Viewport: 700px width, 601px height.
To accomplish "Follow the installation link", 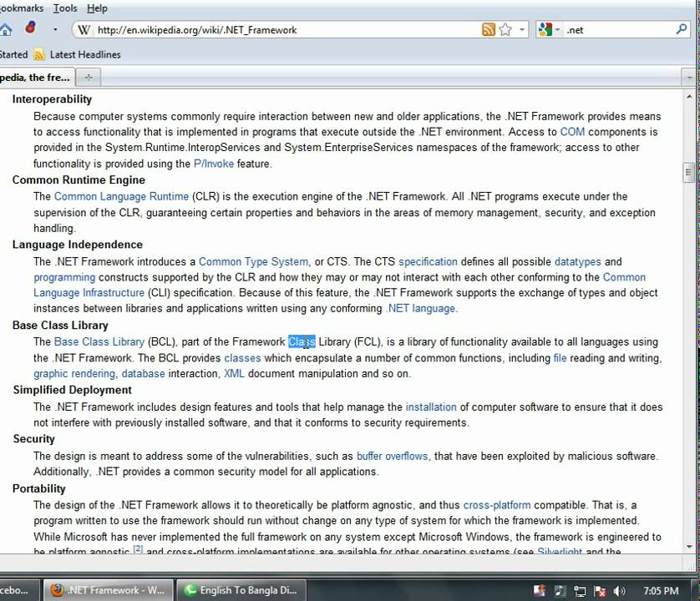I will [x=431, y=407].
